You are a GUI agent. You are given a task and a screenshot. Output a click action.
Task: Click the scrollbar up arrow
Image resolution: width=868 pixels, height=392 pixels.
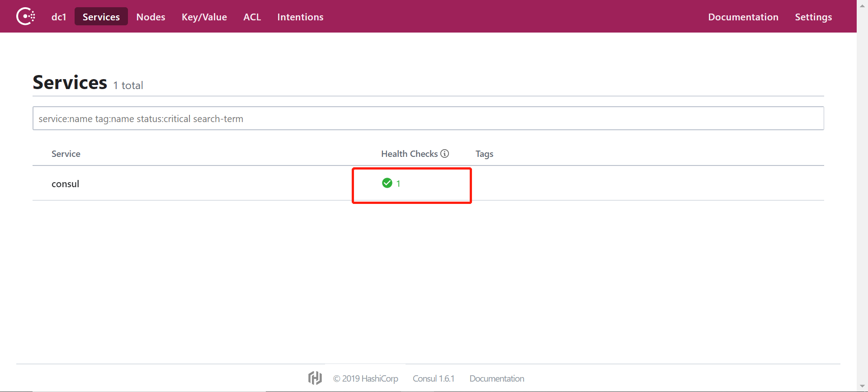pyautogui.click(x=862, y=5)
